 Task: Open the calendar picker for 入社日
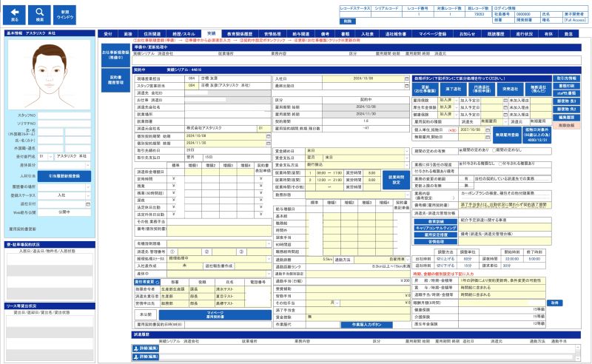click(x=406, y=79)
